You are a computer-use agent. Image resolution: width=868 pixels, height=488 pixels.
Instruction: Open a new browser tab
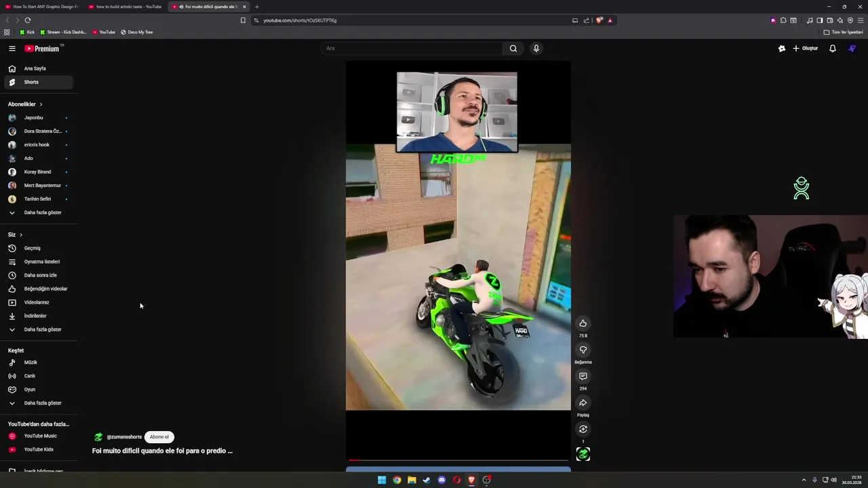point(256,7)
